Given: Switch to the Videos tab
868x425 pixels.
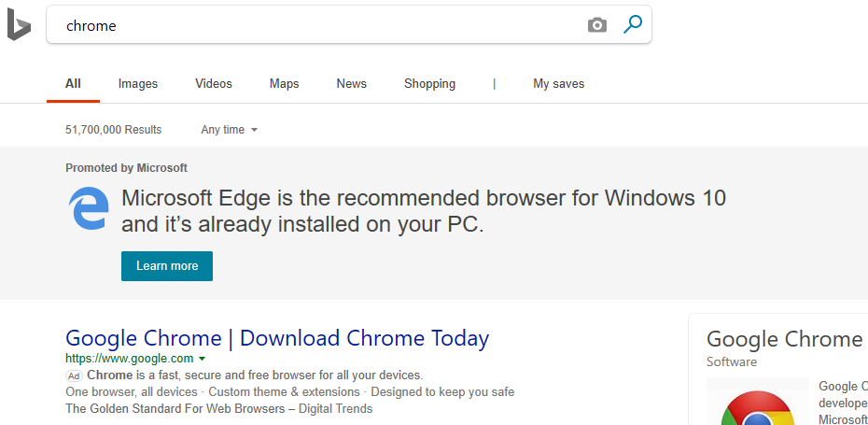Looking at the screenshot, I should (x=214, y=84).
